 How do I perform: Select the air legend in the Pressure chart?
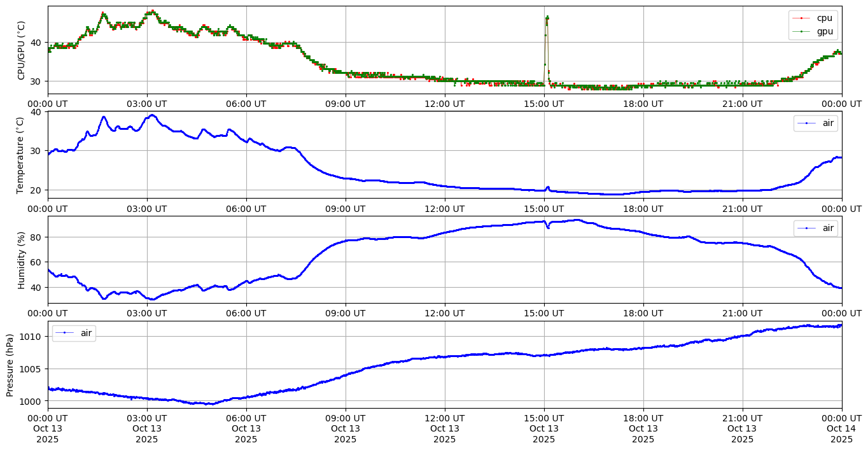pyautogui.click(x=87, y=333)
